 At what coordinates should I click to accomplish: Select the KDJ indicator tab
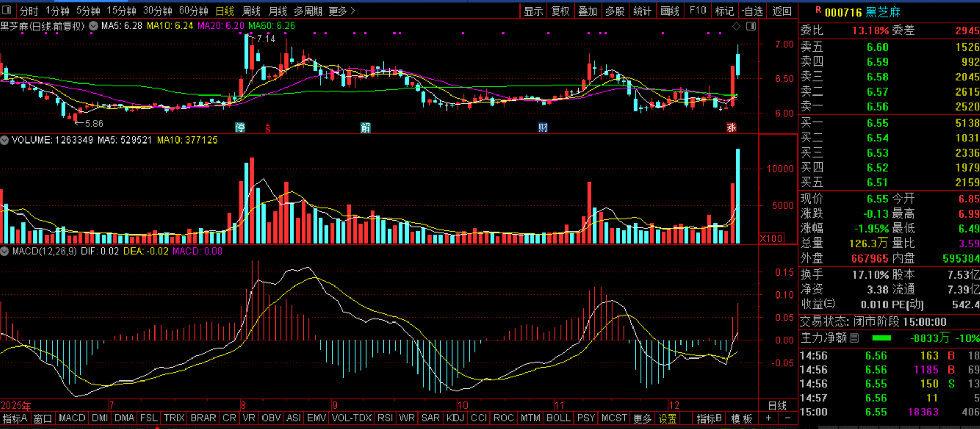(x=455, y=418)
